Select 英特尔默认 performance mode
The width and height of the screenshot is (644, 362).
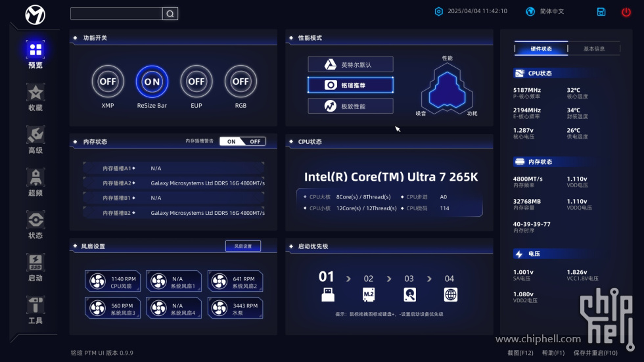350,64
